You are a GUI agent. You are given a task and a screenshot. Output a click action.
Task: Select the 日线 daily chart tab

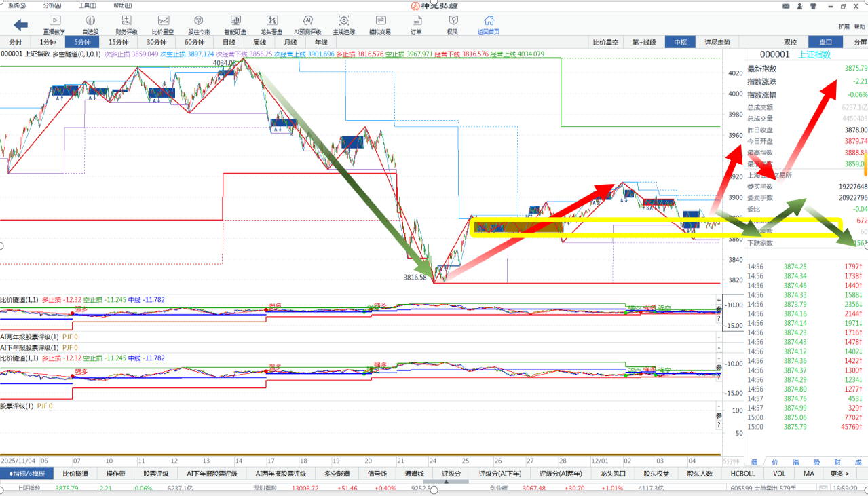pos(229,42)
